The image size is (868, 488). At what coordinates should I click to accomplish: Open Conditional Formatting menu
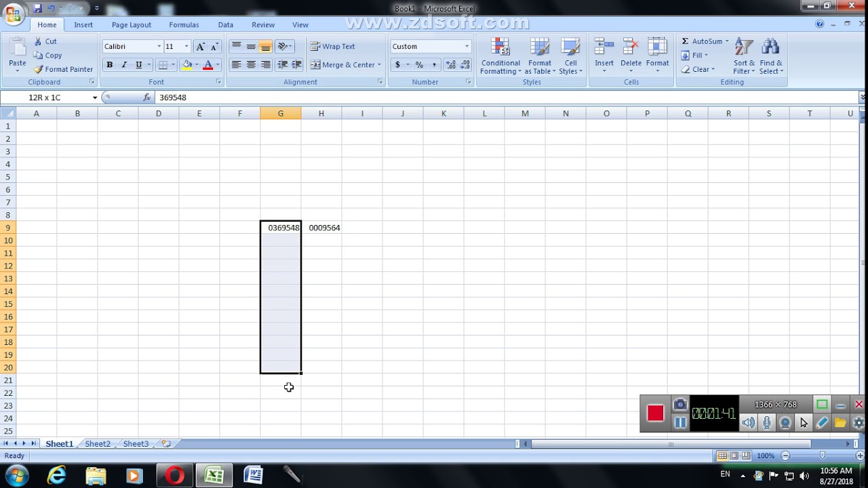(500, 56)
